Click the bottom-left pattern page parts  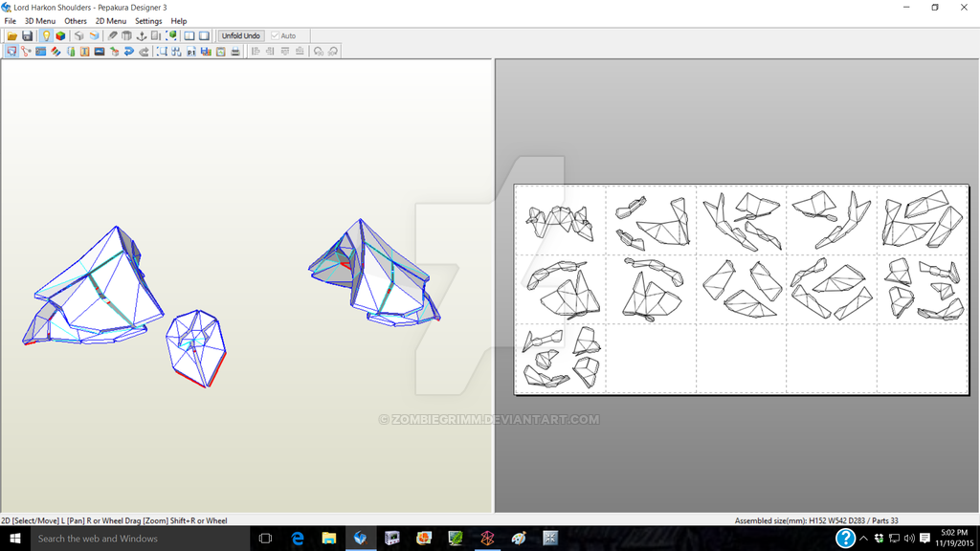pos(561,358)
